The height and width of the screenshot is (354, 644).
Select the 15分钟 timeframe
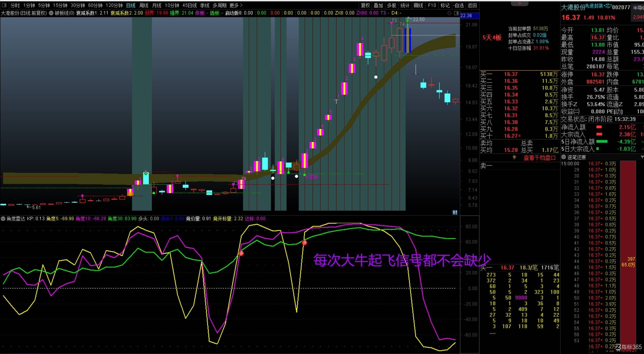click(60, 5)
